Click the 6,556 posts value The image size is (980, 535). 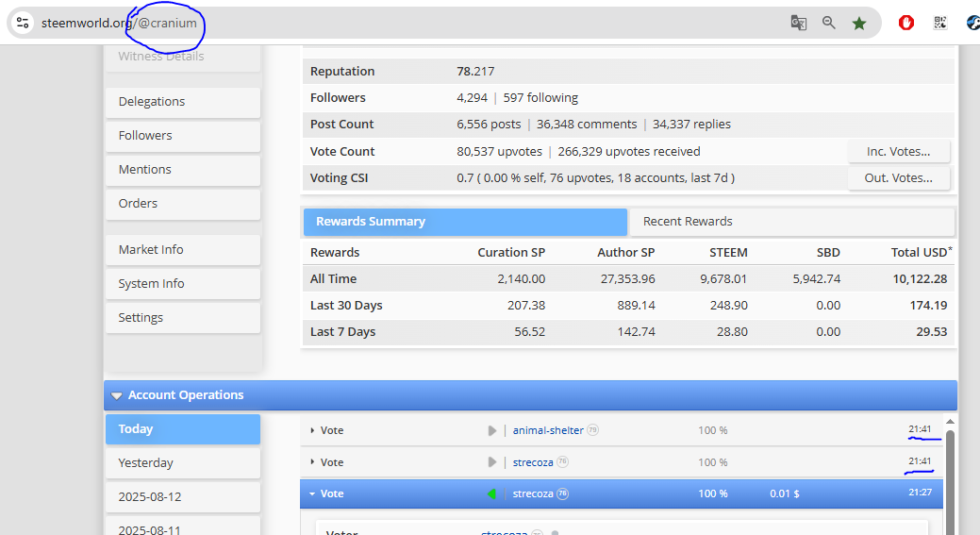point(489,125)
